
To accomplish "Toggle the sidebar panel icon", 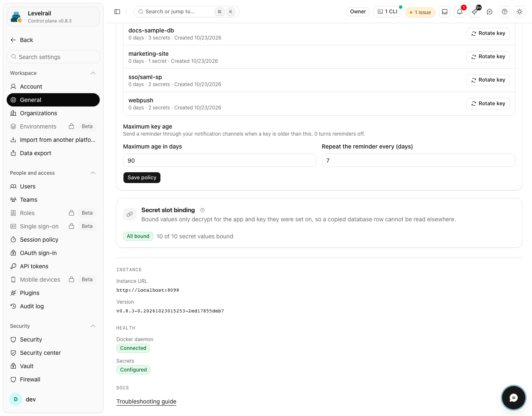I will (117, 12).
